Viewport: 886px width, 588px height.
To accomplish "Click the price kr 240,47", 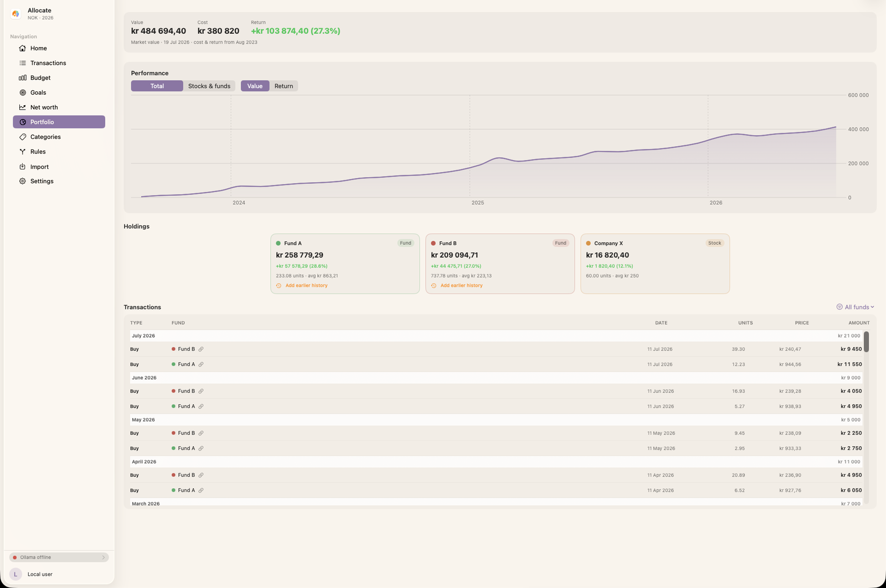I will tap(790, 349).
